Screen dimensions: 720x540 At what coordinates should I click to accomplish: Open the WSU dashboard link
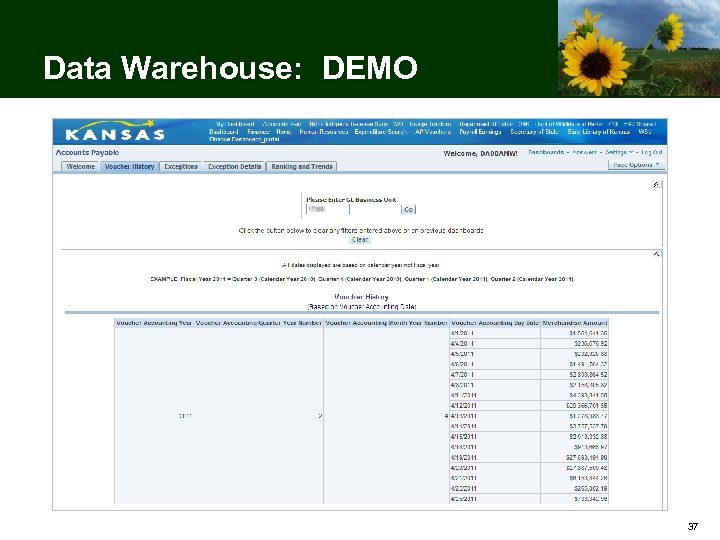(x=645, y=132)
